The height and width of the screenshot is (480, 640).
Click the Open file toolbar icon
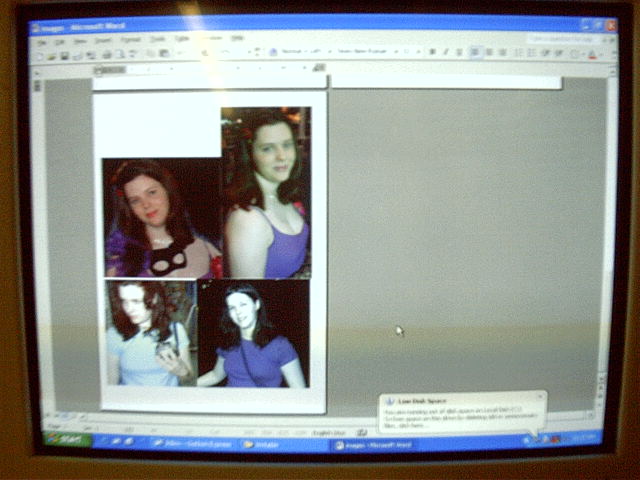pyautogui.click(x=51, y=56)
